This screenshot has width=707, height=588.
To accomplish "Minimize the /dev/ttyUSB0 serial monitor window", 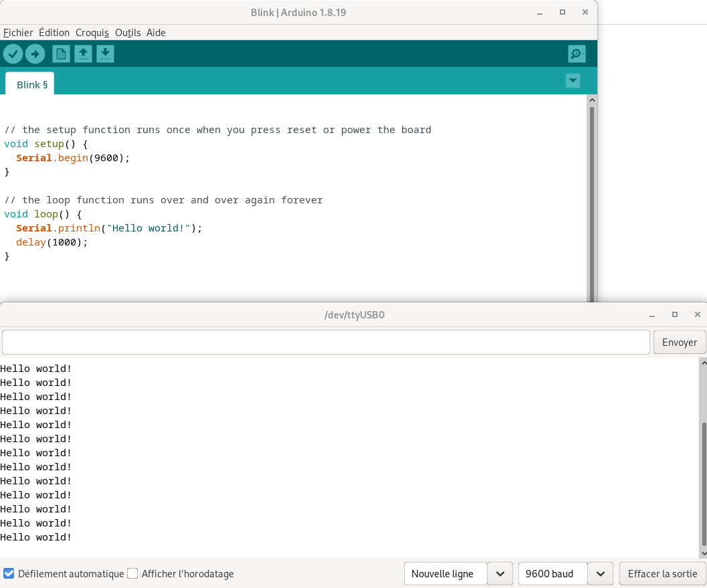I will pyautogui.click(x=652, y=314).
